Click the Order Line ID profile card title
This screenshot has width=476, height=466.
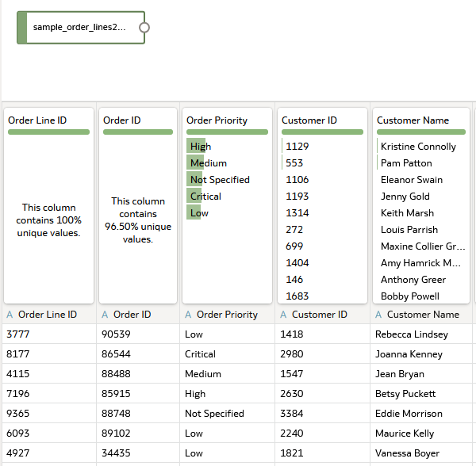coord(37,120)
